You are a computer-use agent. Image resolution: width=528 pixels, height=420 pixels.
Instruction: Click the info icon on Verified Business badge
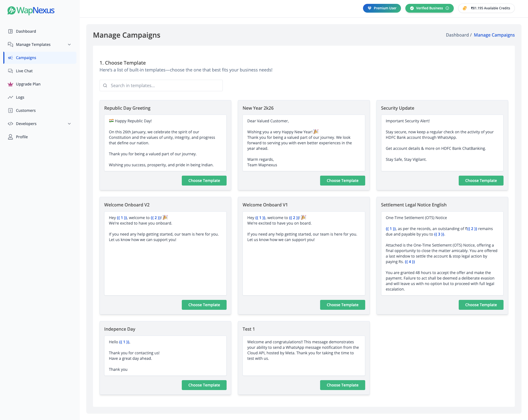(x=447, y=8)
